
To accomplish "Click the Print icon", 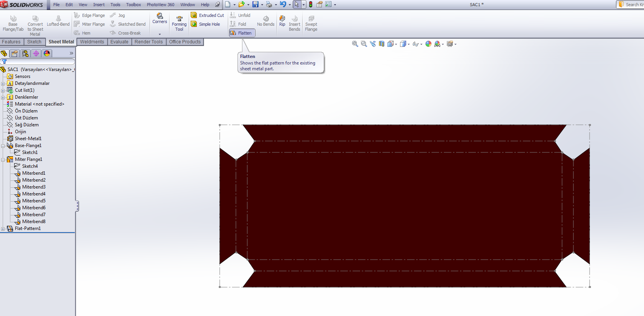I will click(269, 5).
